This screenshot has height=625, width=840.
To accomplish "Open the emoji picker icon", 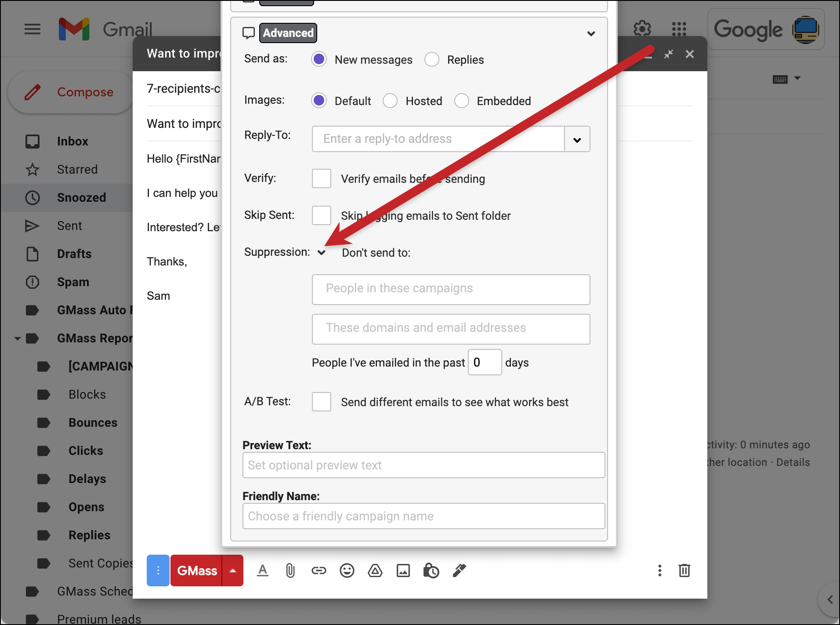I will tap(347, 570).
